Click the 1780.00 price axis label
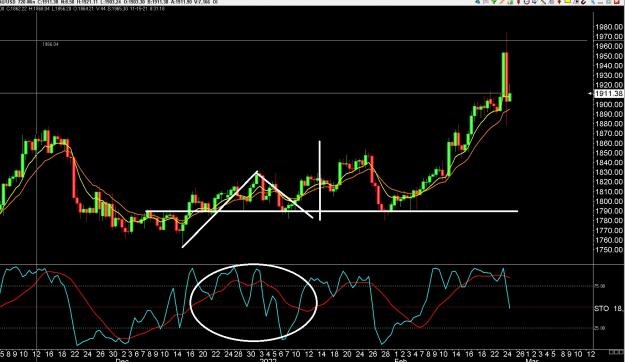625x362 pixels. (609, 221)
